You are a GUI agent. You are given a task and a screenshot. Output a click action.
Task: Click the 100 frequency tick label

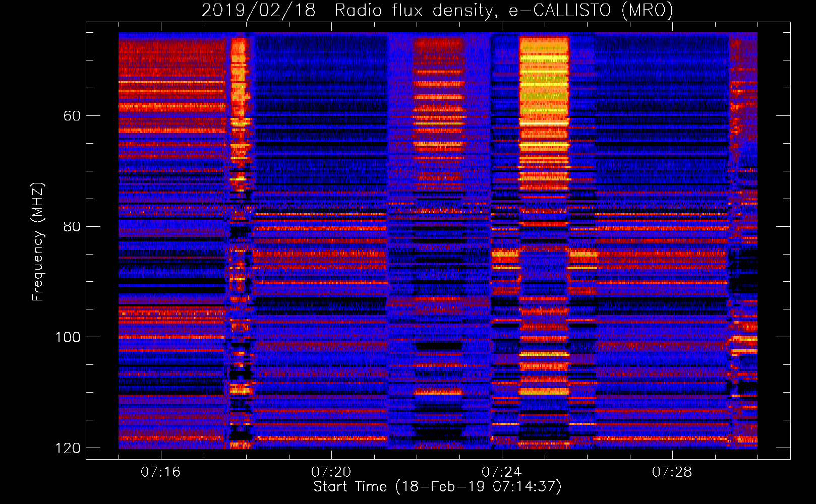point(68,337)
